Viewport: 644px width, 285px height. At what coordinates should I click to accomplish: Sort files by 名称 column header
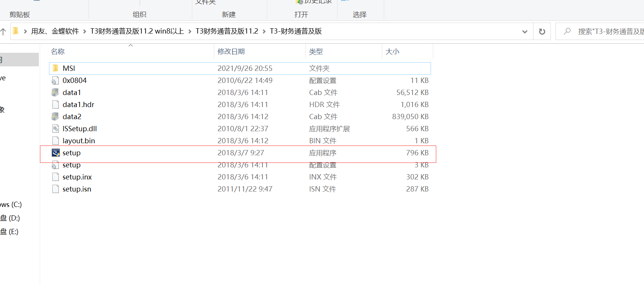(58, 52)
